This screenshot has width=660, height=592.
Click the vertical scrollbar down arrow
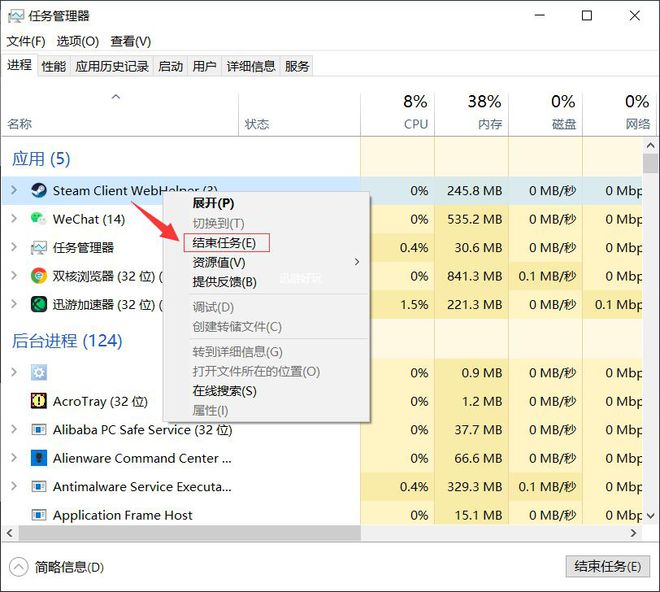[x=650, y=515]
